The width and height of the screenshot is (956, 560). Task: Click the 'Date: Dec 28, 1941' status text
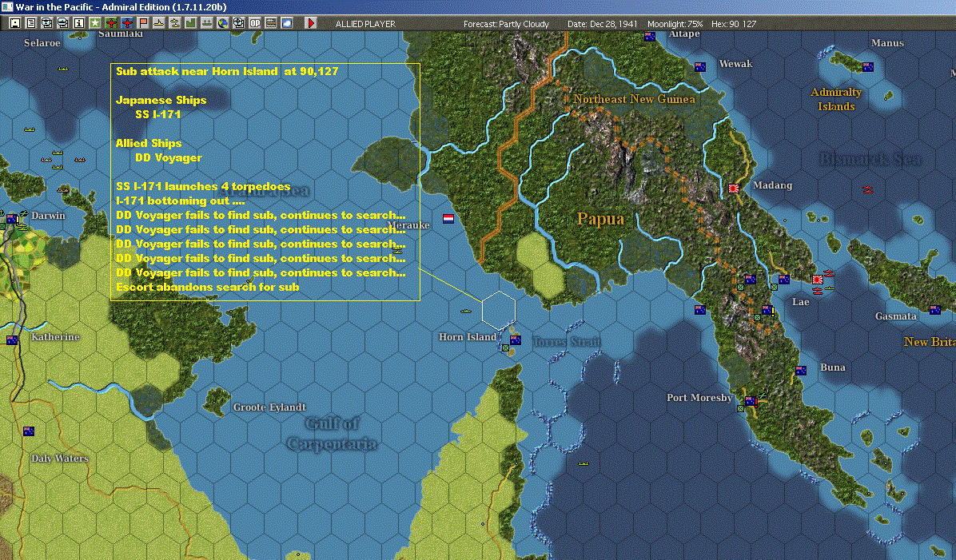603,24
